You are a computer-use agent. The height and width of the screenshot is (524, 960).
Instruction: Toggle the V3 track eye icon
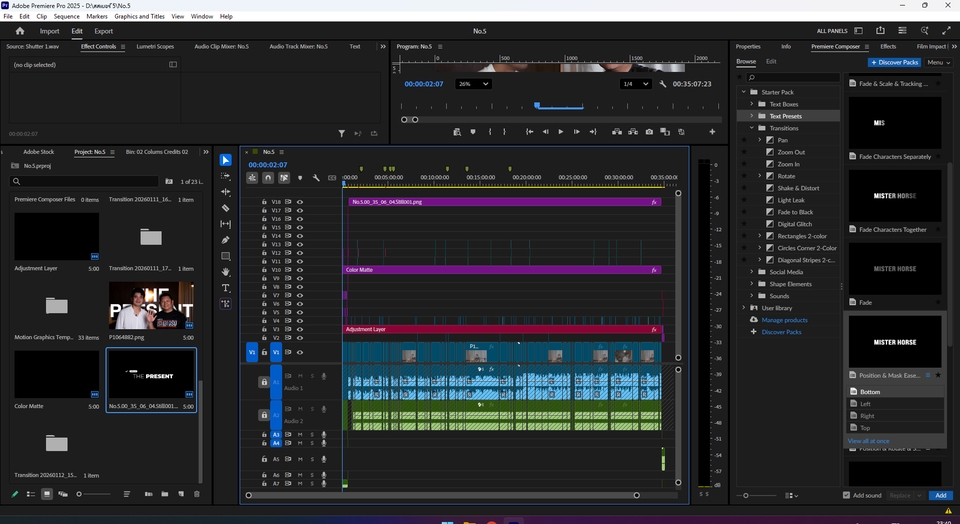click(300, 329)
